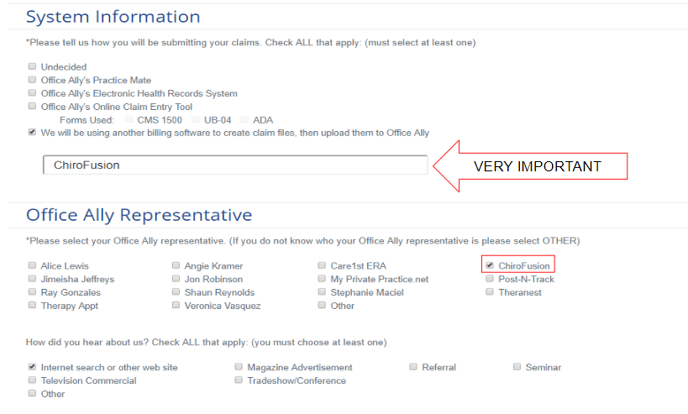Select Office Ally's Online Claim Entry Tool
Screen dimensions: 688x414
tap(32, 106)
